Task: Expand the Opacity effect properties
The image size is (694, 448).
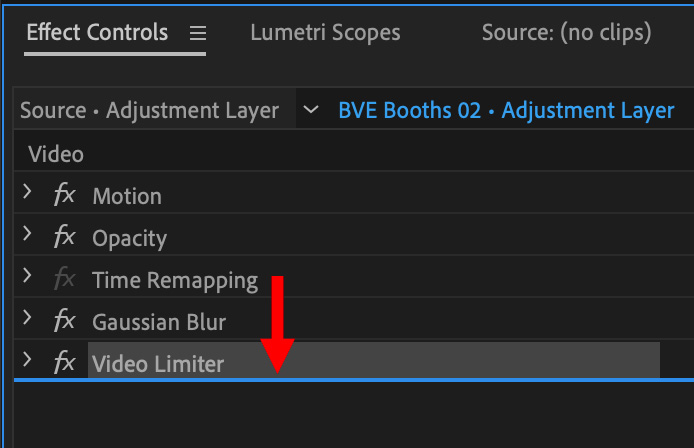Action: pos(27,233)
